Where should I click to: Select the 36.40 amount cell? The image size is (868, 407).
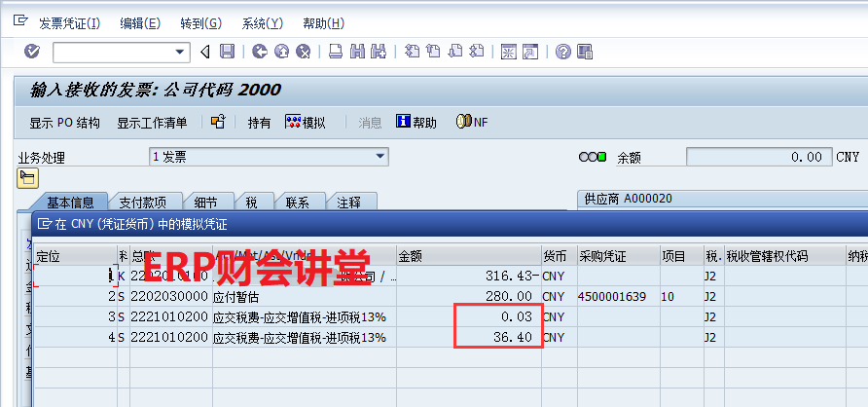497,337
